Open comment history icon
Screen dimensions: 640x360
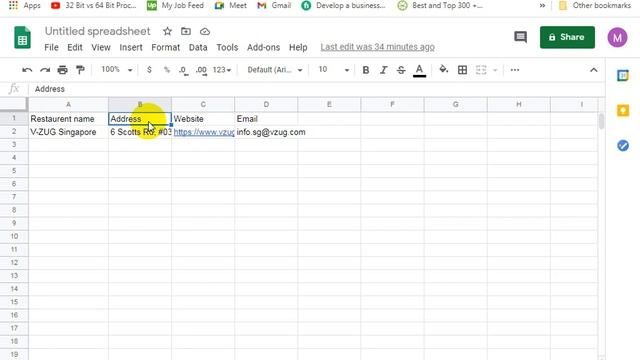[520, 37]
